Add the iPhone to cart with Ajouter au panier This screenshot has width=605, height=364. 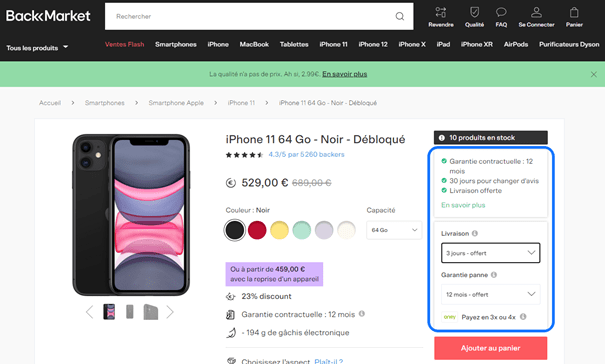point(490,348)
